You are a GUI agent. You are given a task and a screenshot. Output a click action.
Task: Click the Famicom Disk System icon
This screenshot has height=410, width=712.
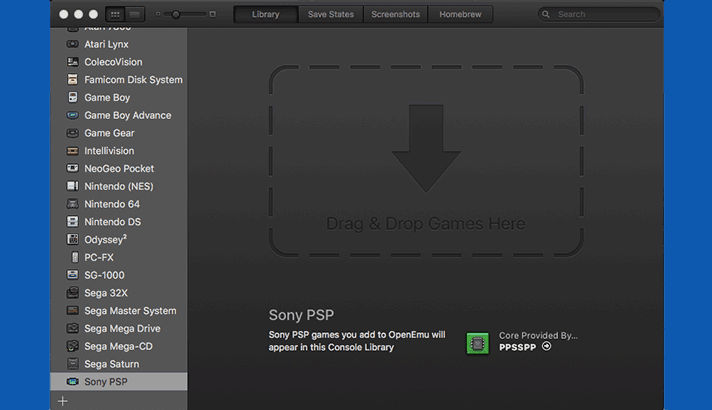[x=72, y=79]
